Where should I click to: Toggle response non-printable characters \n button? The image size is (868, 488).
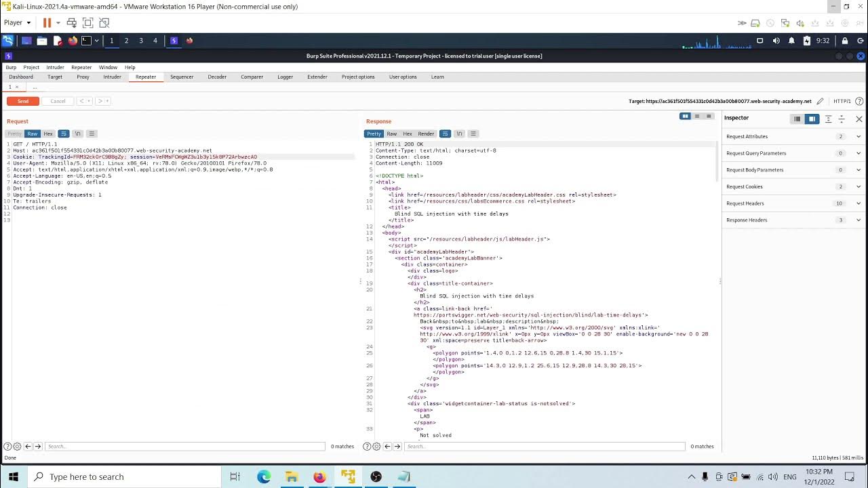click(459, 134)
